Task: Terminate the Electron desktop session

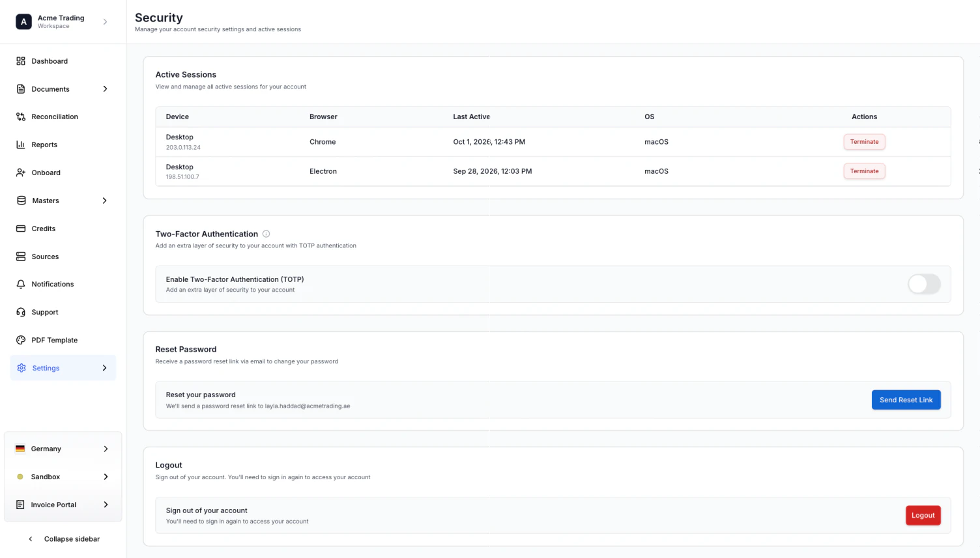Action: point(864,171)
